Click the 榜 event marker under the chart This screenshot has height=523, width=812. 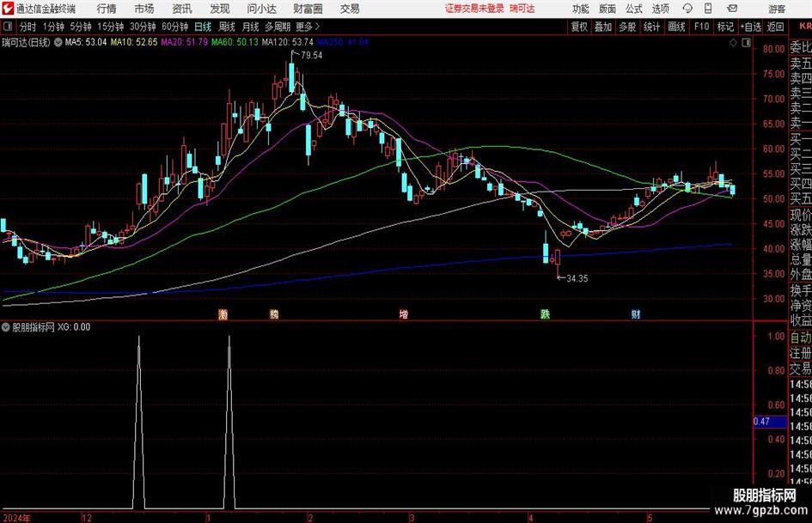(x=274, y=313)
